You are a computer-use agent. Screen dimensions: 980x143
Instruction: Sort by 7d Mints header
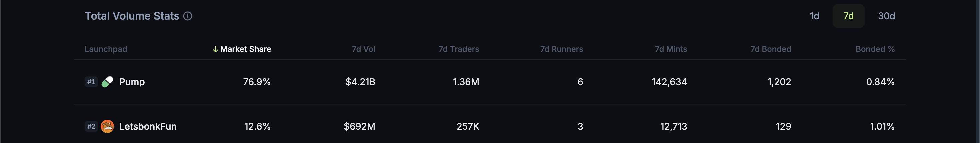[x=671, y=49]
